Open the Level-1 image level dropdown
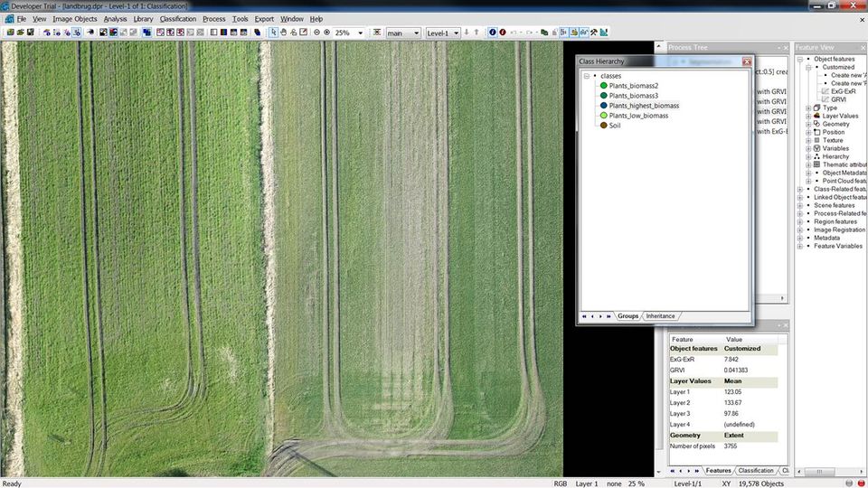 pos(456,33)
